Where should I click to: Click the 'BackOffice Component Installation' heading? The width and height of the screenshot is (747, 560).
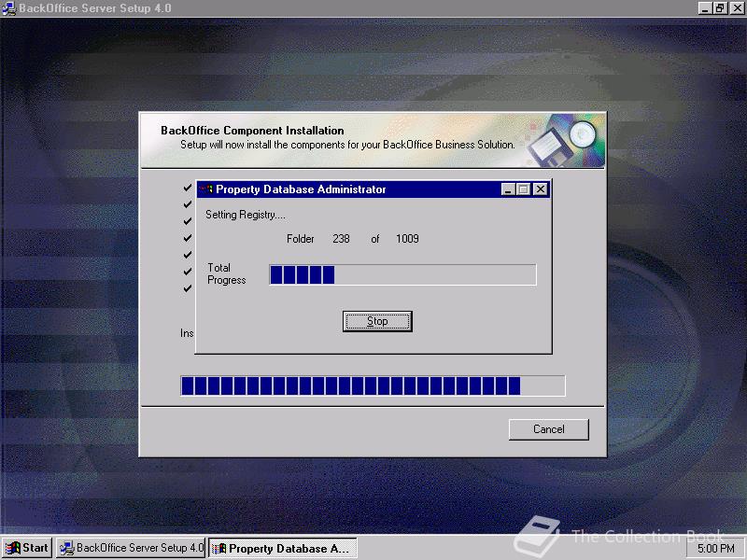252,131
